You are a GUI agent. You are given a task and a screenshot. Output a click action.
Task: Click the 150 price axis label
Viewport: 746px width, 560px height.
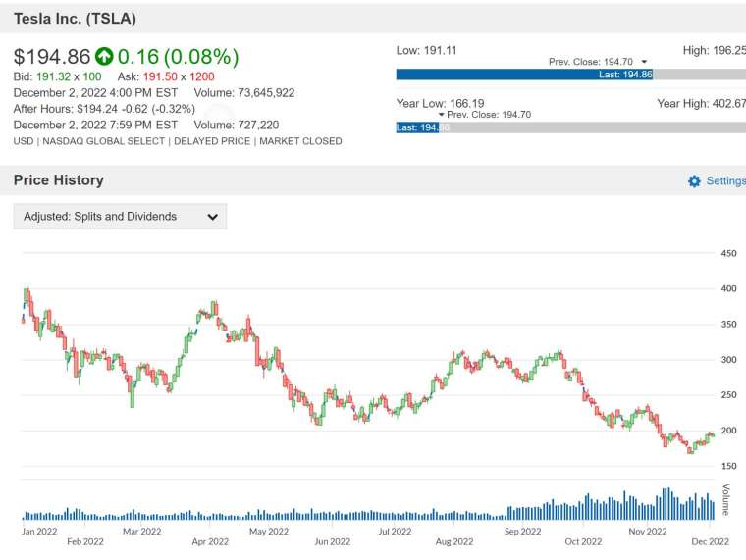(728, 467)
